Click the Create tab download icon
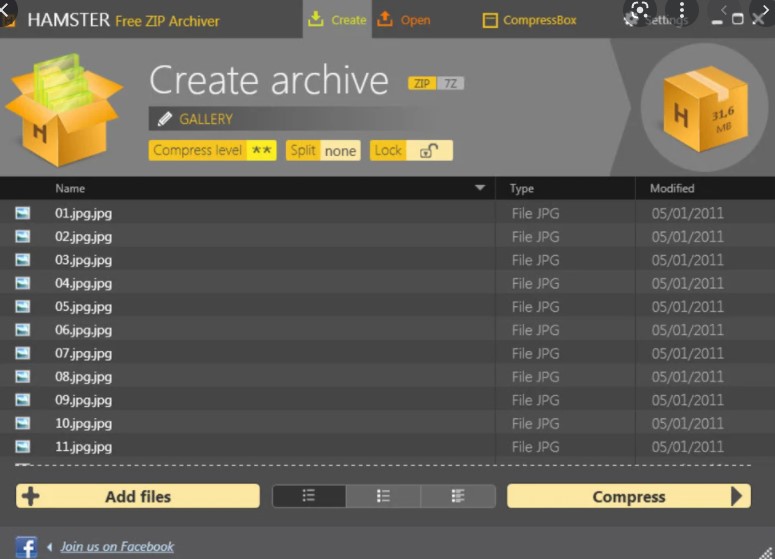 (x=316, y=19)
